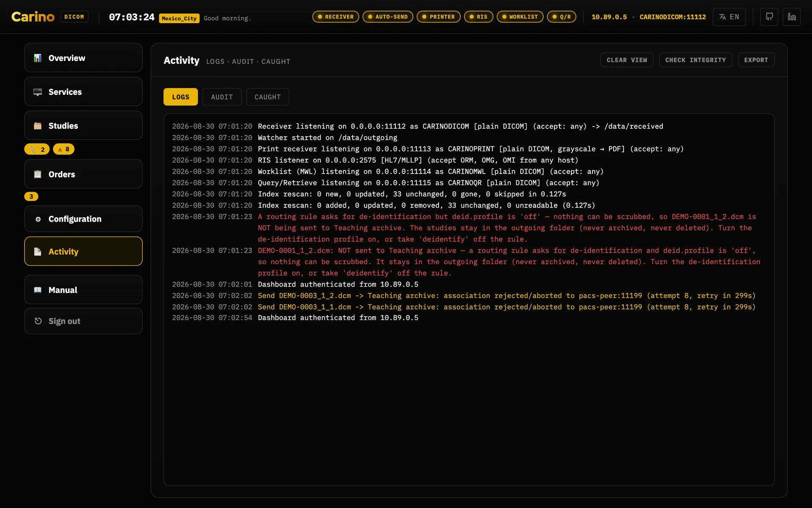Image resolution: width=812 pixels, height=508 pixels.
Task: Click the Sign out button
Action: pos(83,321)
